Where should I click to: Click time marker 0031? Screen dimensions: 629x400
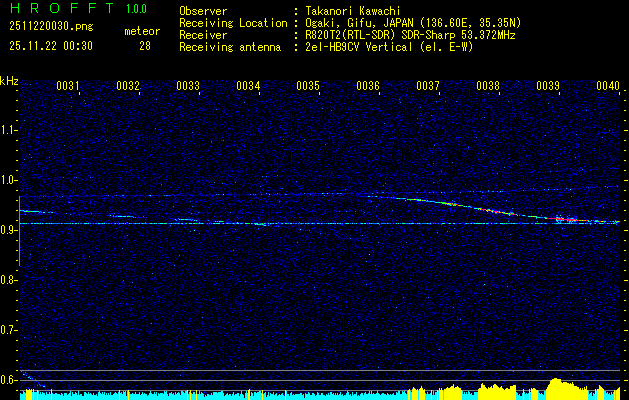pyautogui.click(x=68, y=86)
